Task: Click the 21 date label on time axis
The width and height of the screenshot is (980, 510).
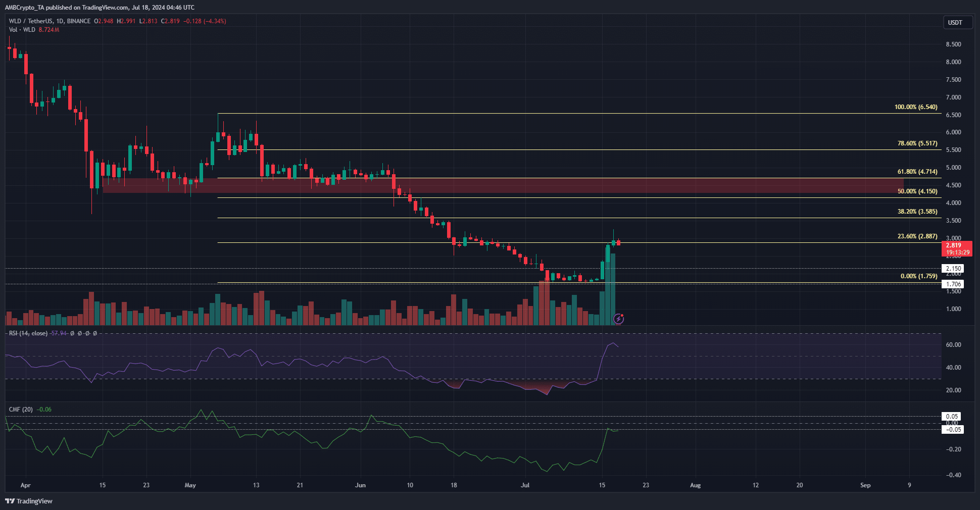Action: pyautogui.click(x=300, y=485)
